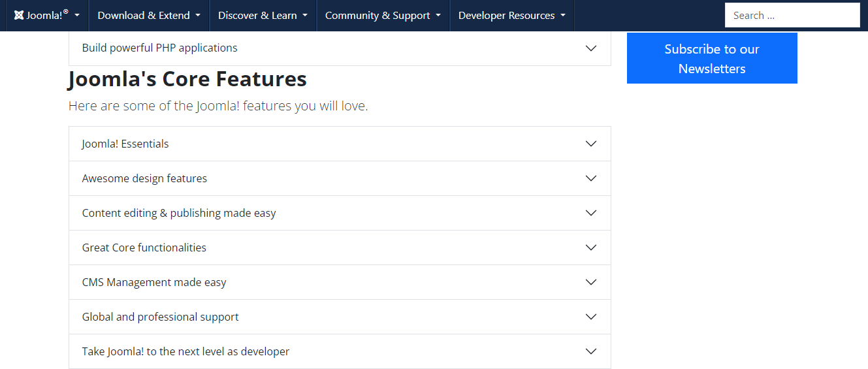Click chevron for Global and professional support

click(591, 317)
